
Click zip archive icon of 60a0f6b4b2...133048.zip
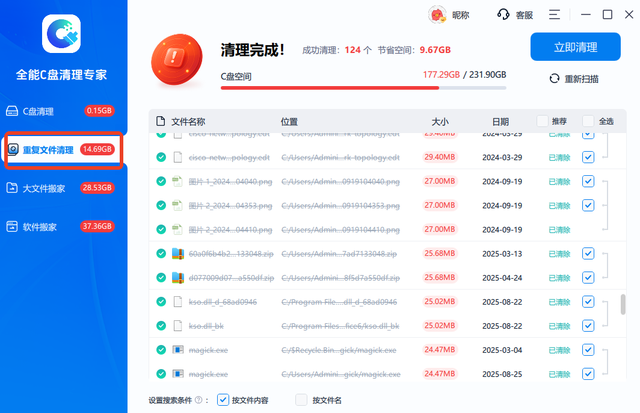click(178, 253)
